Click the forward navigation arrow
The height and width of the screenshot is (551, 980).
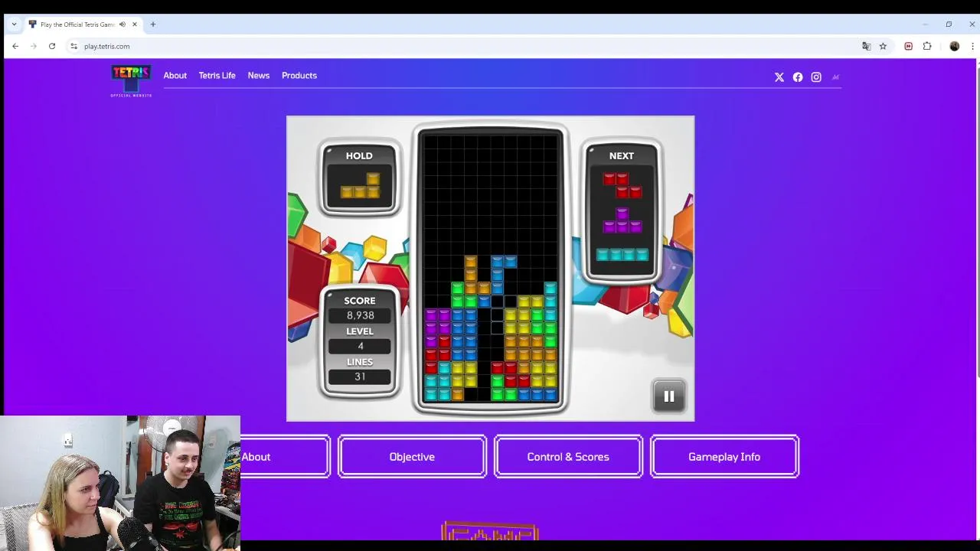pos(34,46)
